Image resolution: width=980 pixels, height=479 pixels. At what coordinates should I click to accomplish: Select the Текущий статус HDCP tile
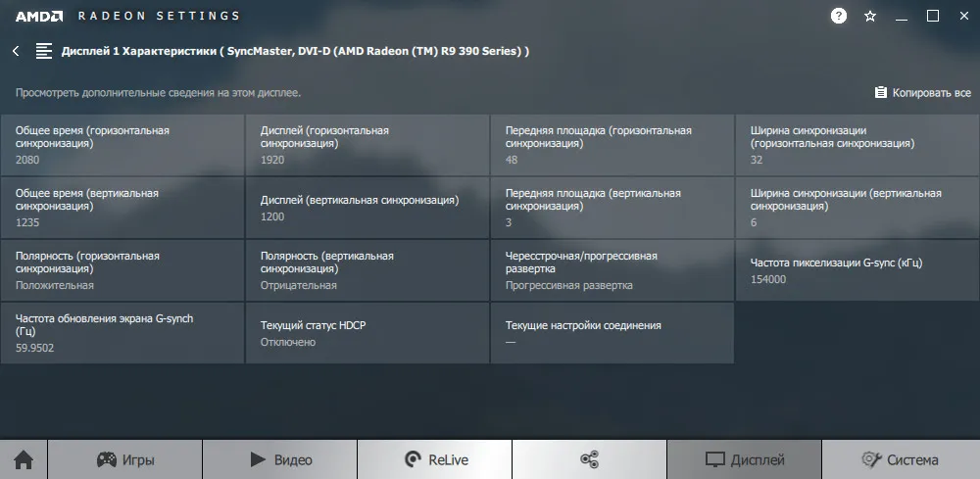pos(367,333)
